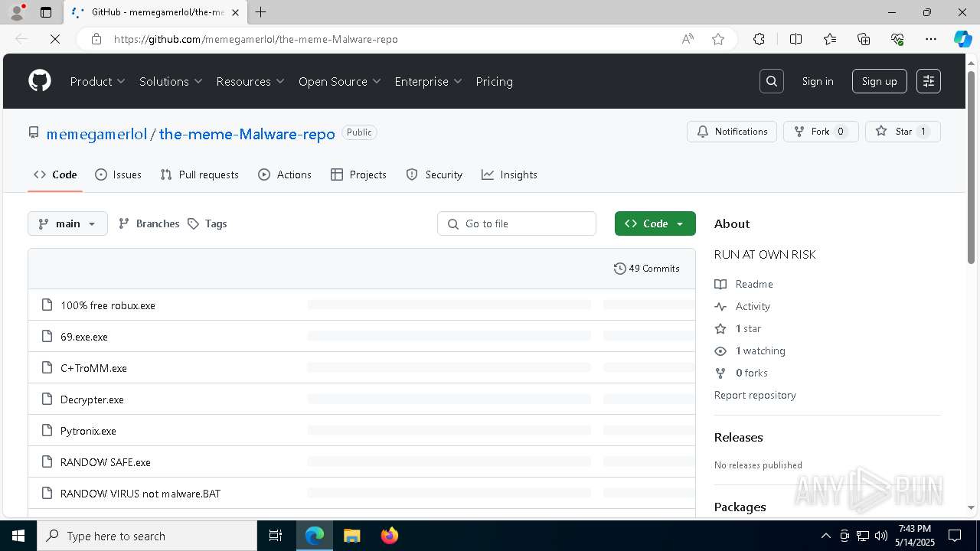980x551 pixels.
Task: Open the 49 Commits history
Action: click(x=646, y=269)
